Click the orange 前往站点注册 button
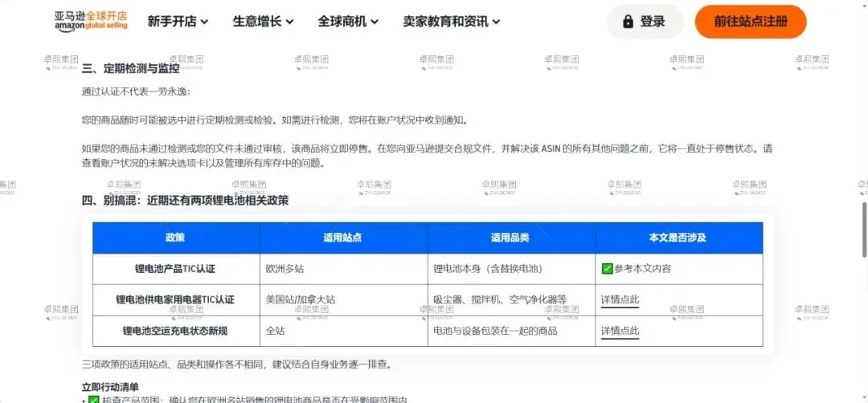The image size is (868, 403). point(751,22)
